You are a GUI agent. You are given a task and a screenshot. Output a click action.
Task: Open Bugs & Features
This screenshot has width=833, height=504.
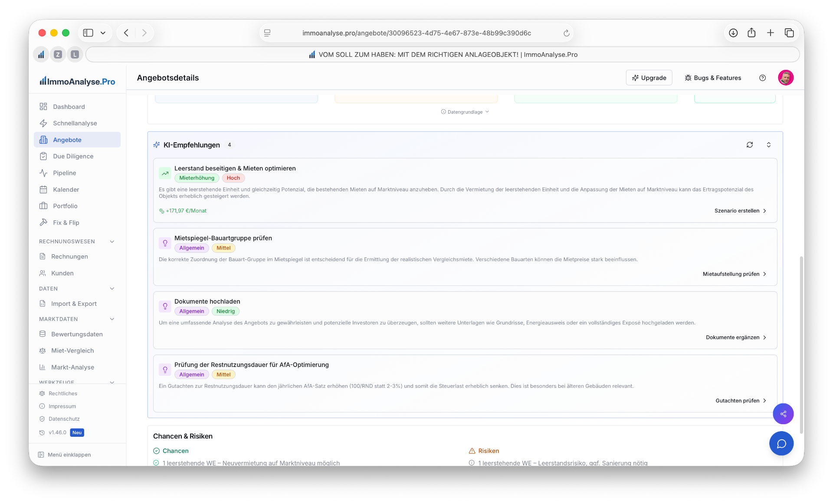(713, 78)
